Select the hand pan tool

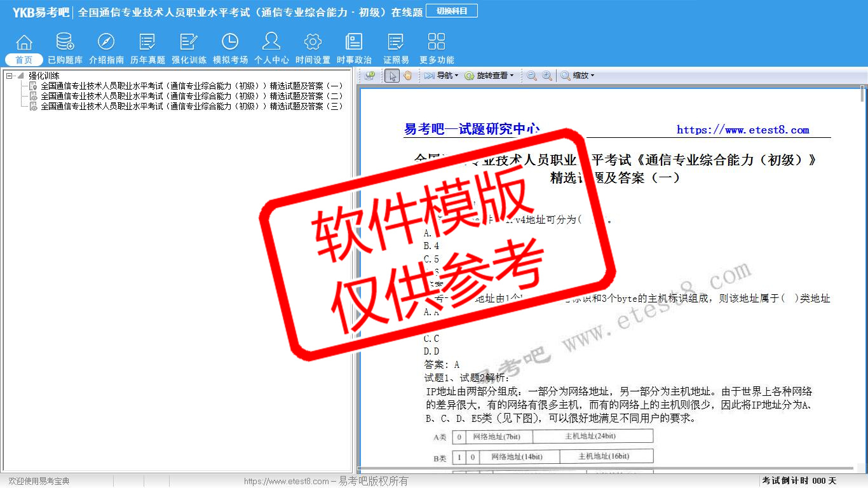coord(407,76)
